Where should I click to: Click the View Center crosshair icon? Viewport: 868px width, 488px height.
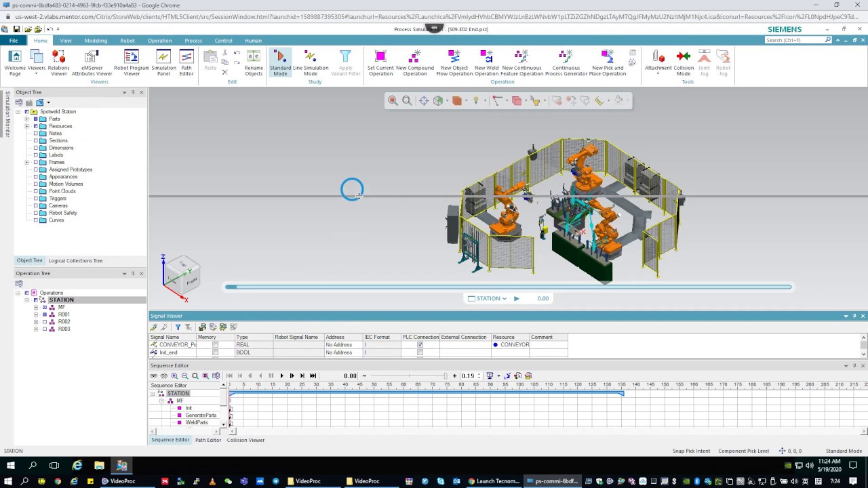pyautogui.click(x=424, y=100)
